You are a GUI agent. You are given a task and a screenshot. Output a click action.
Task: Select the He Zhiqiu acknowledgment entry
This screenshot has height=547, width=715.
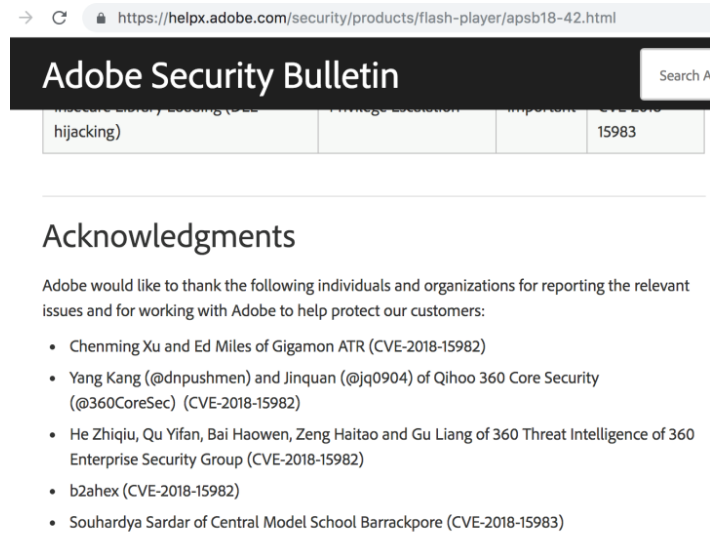pos(382,447)
